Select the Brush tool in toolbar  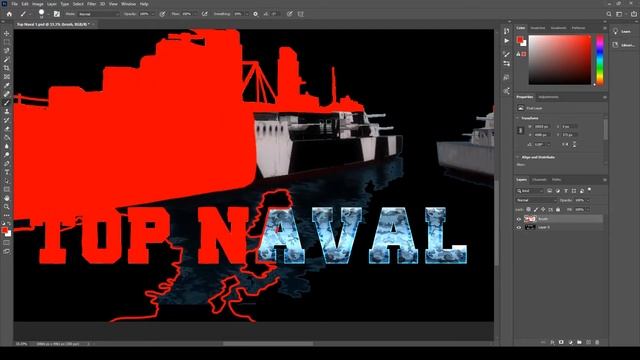click(x=7, y=103)
